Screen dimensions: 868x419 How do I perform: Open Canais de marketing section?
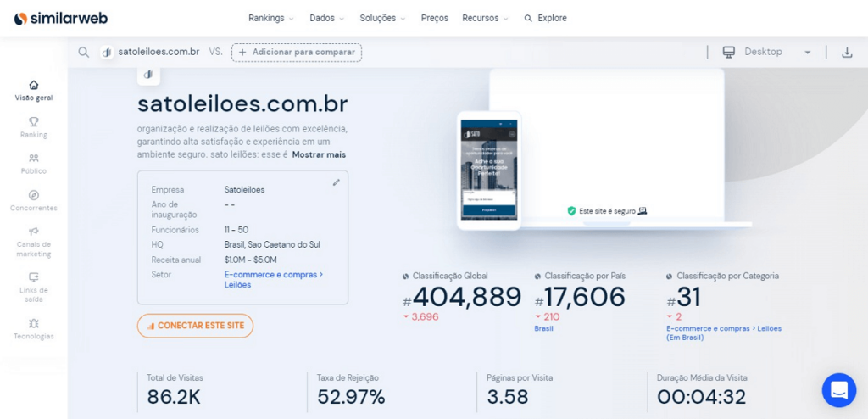[x=34, y=241]
